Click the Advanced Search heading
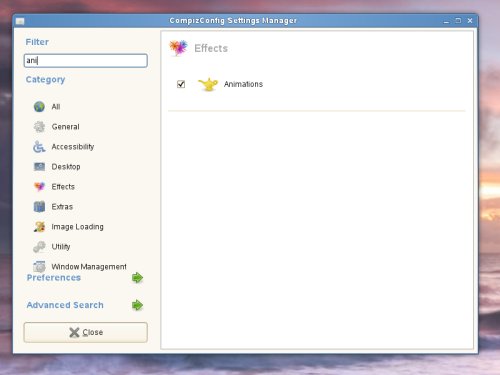Screen dimensions: 500x375 pyautogui.click(x=65, y=305)
